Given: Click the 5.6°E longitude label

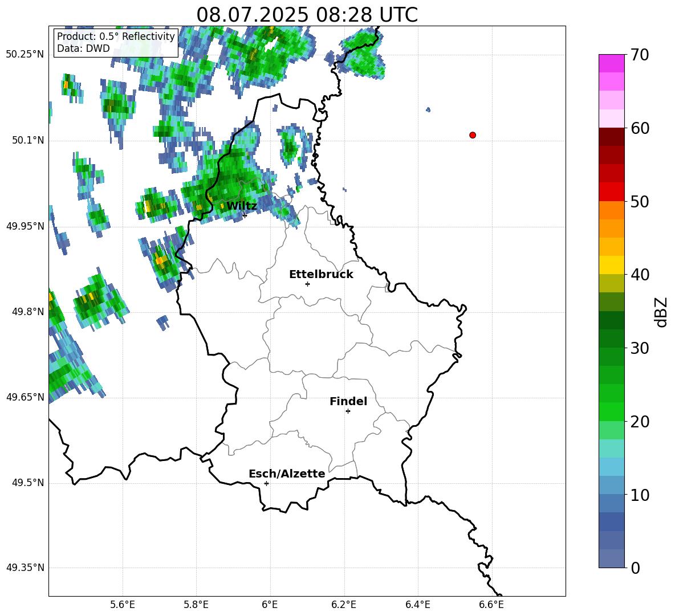Looking at the screenshot, I should 123,605.
